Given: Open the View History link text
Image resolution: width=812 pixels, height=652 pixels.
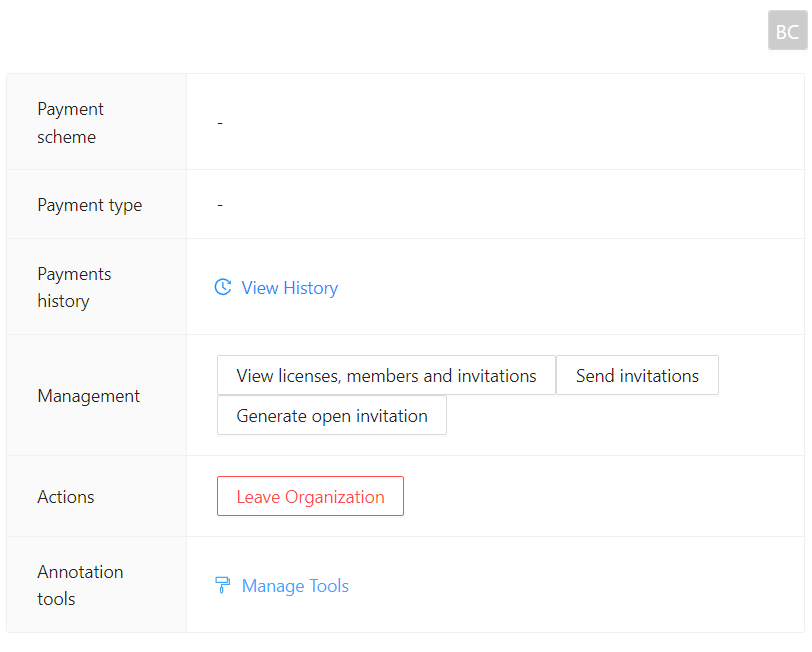Looking at the screenshot, I should click(289, 288).
